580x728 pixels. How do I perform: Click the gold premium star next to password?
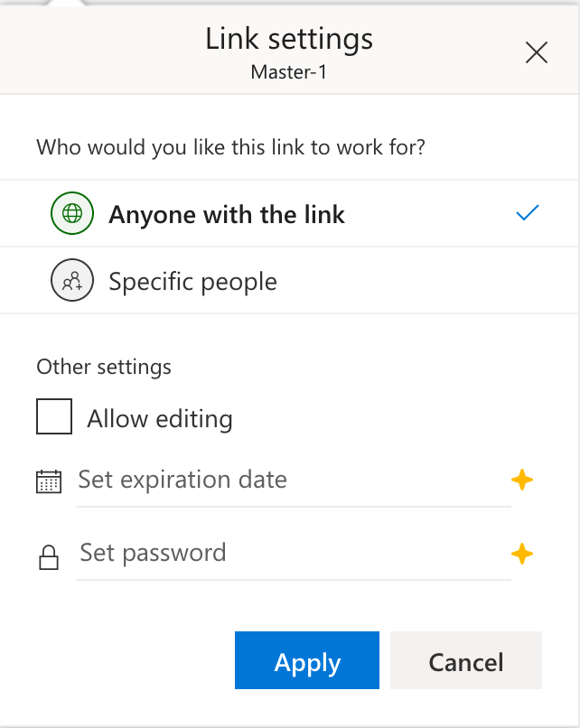522,553
